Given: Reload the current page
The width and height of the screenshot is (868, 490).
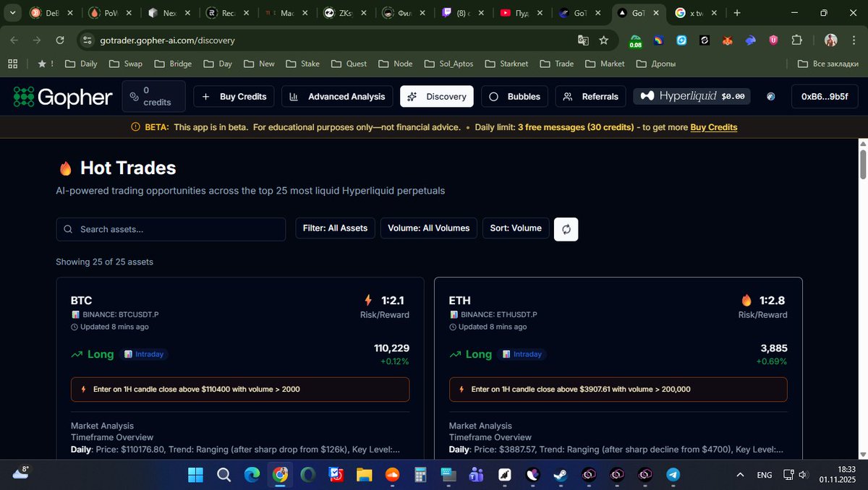Looking at the screenshot, I should 60,40.
